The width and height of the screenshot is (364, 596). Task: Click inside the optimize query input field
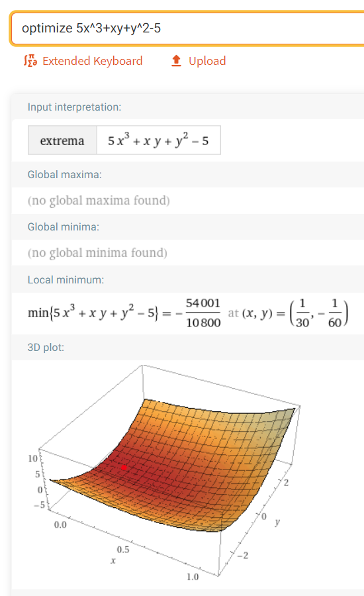pyautogui.click(x=187, y=28)
